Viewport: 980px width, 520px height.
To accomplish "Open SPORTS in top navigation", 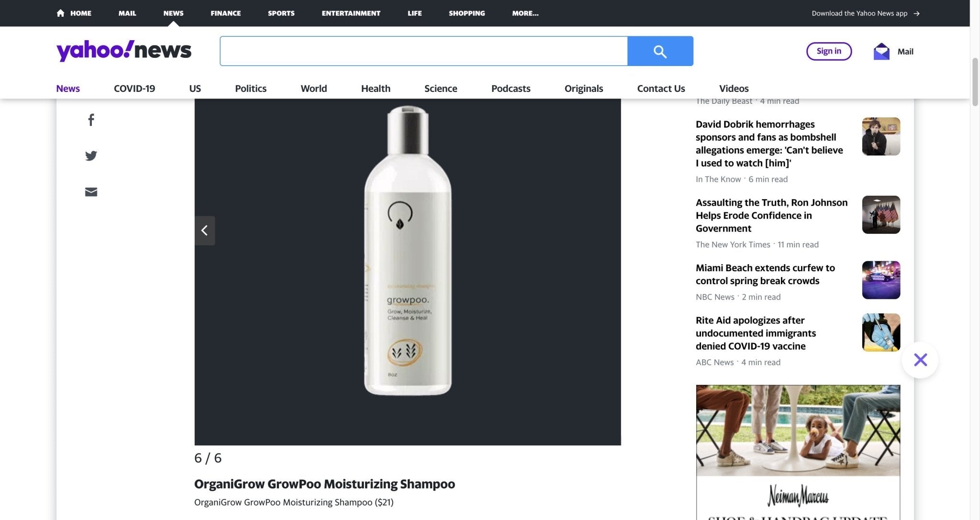I will (281, 13).
